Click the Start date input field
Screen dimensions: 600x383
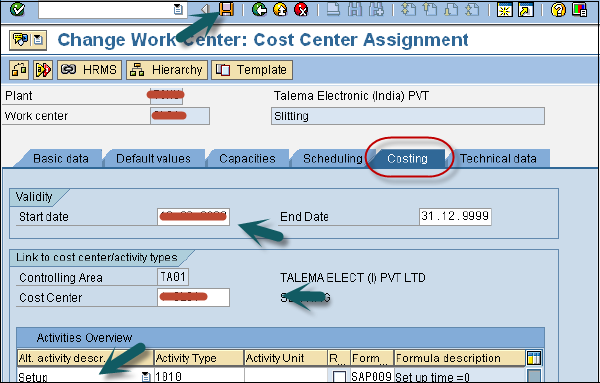point(193,217)
